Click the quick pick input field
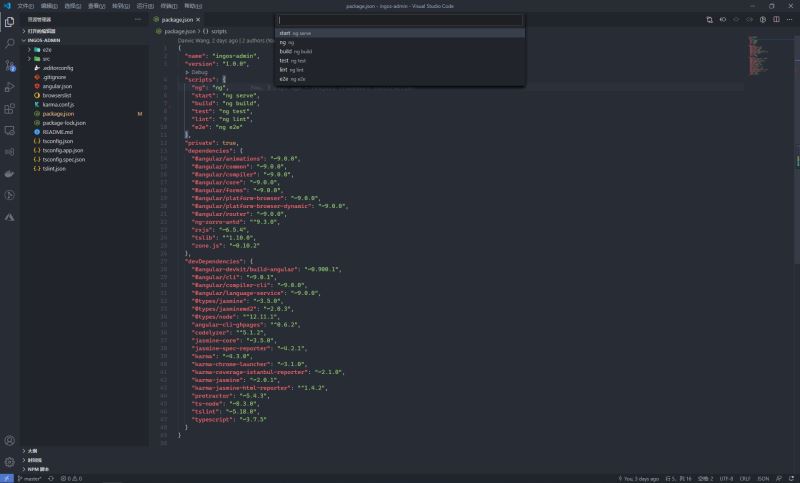800x483 pixels. tap(399, 19)
